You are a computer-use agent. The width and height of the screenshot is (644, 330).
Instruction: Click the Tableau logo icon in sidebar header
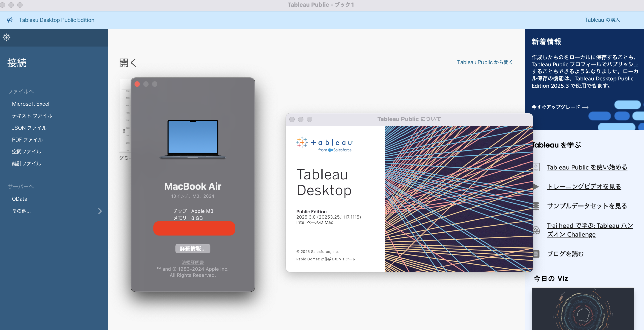7,37
